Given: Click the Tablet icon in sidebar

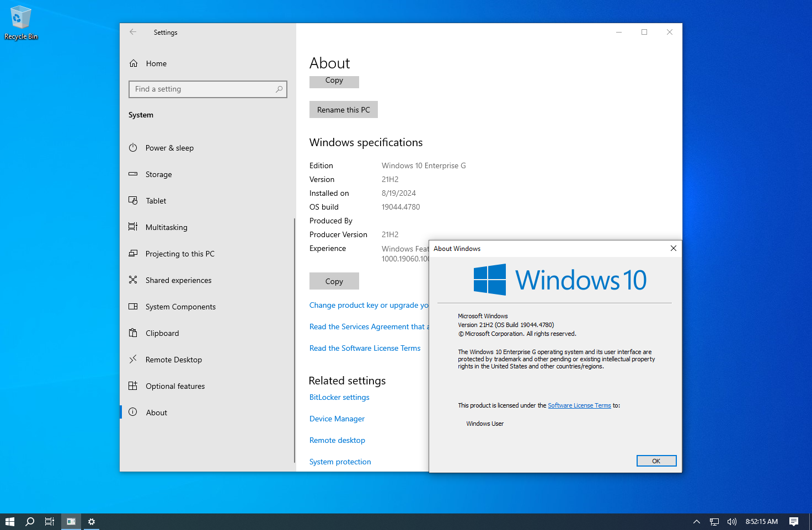Looking at the screenshot, I should click(x=133, y=200).
